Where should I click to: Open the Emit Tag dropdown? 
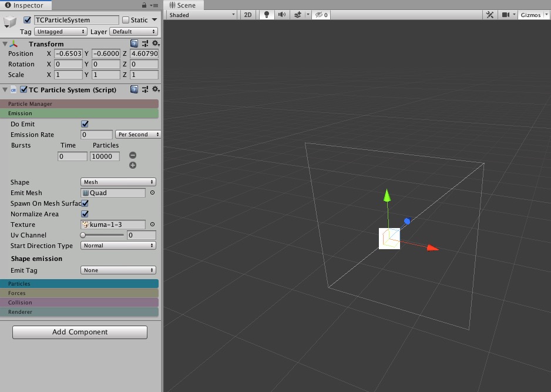click(x=118, y=270)
